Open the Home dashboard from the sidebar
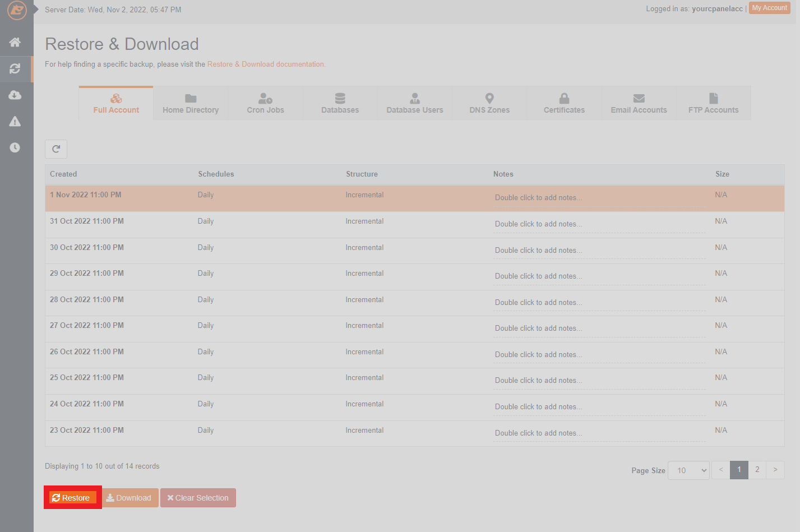Image resolution: width=800 pixels, height=532 pixels. [x=16, y=41]
